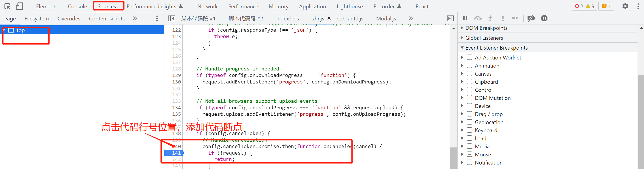The width and height of the screenshot is (644, 169).
Task: Toggle the partially checked Mouse checkbox
Action: [x=470, y=154]
